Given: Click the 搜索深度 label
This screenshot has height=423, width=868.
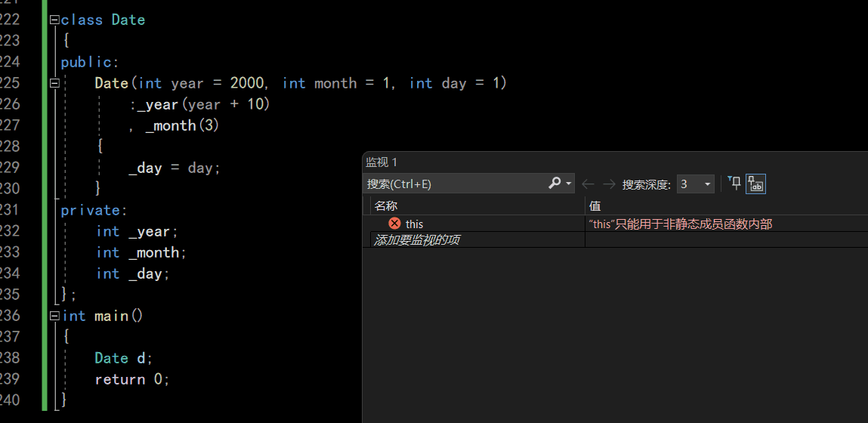Looking at the screenshot, I should click(x=647, y=184).
